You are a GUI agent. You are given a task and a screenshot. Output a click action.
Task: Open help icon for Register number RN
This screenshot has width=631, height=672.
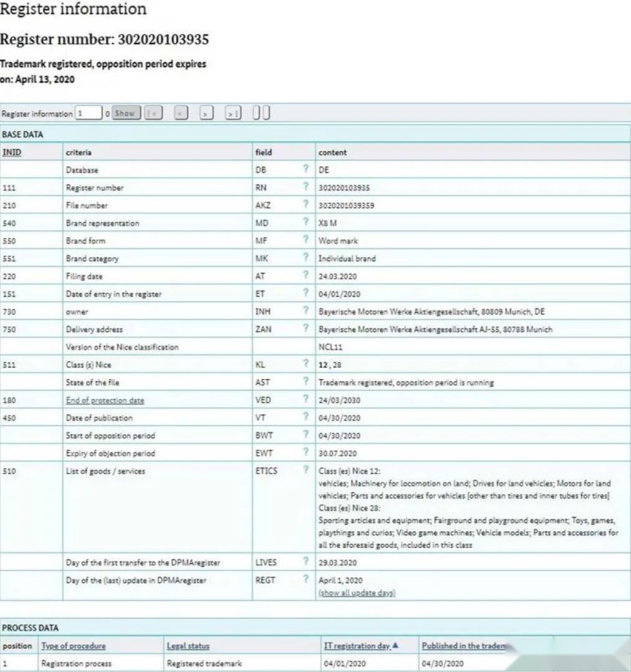click(x=305, y=186)
